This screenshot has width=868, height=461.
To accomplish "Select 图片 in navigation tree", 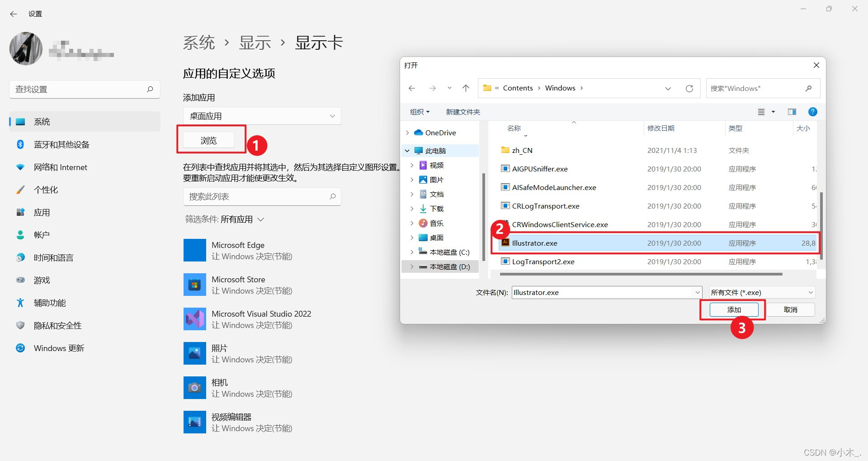I will pyautogui.click(x=436, y=180).
